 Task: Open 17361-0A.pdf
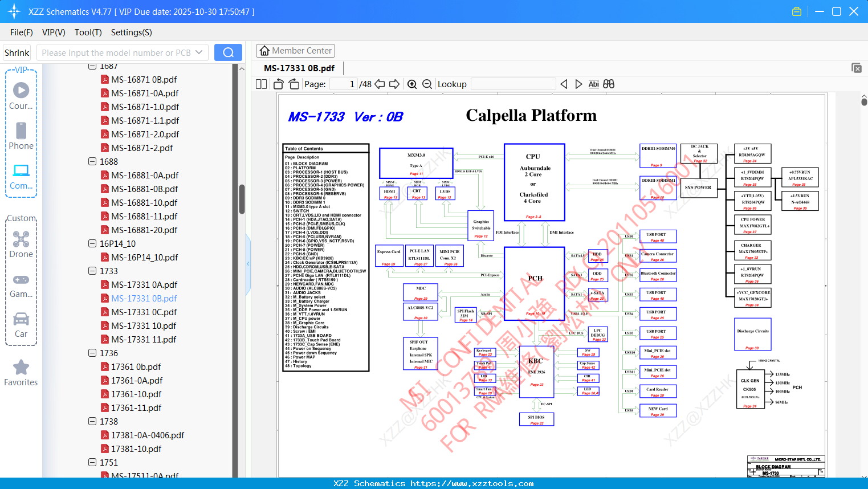tap(137, 380)
